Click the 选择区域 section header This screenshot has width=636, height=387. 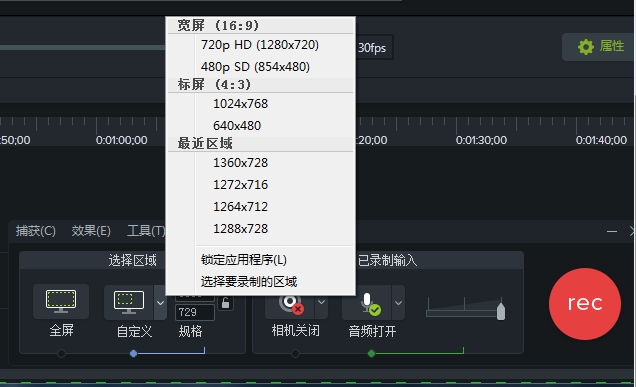pyautogui.click(x=132, y=260)
